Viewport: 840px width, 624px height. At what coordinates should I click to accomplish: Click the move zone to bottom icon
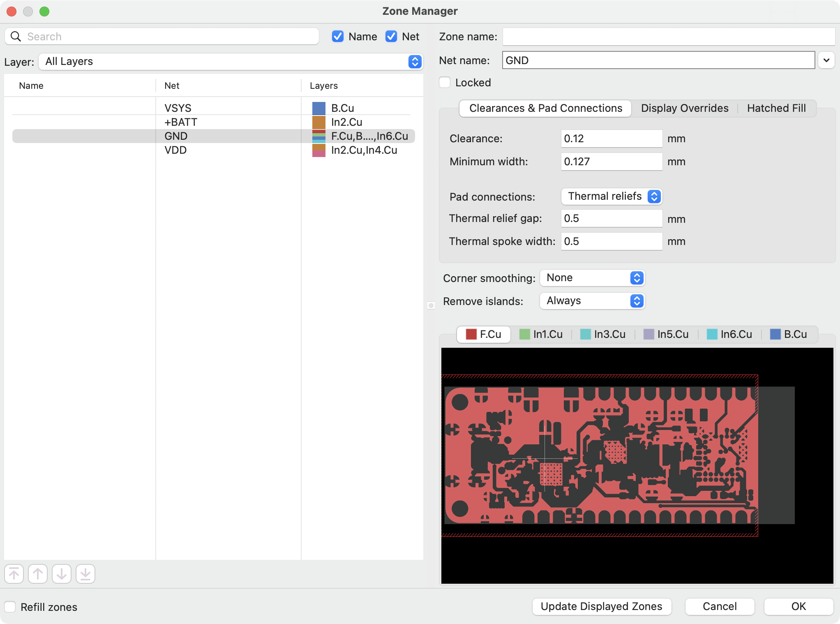[x=85, y=574]
